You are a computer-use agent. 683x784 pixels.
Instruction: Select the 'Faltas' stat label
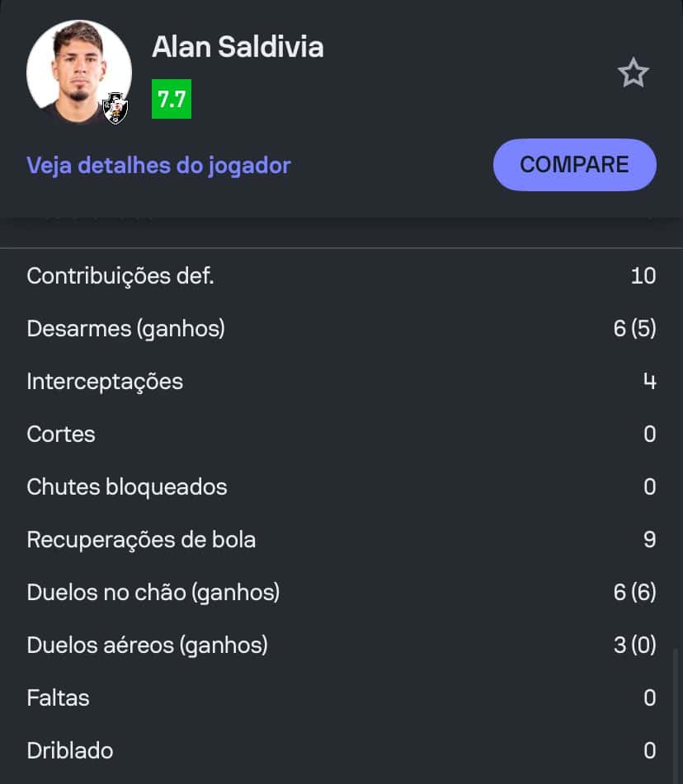58,697
